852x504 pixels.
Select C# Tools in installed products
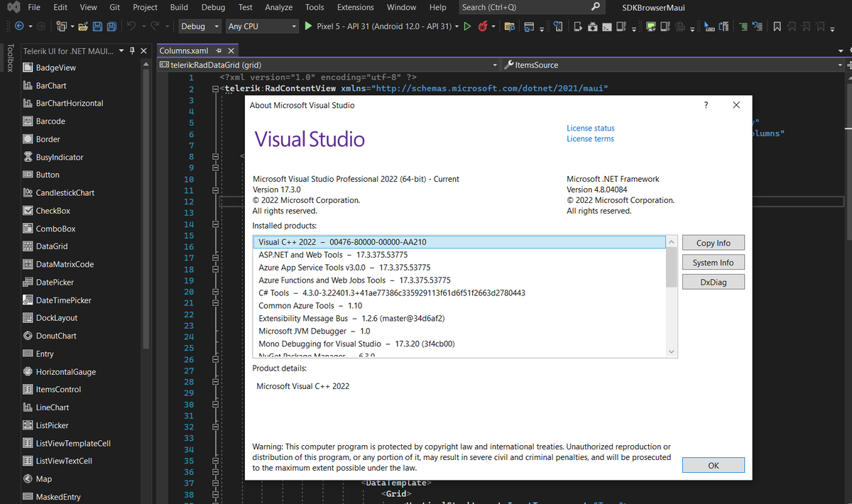(273, 292)
